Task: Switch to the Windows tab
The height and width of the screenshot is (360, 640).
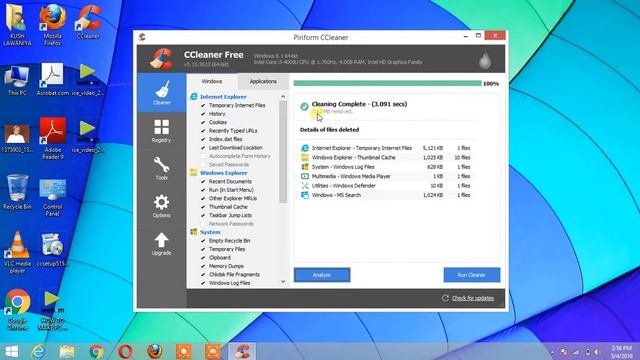Action: click(x=212, y=81)
